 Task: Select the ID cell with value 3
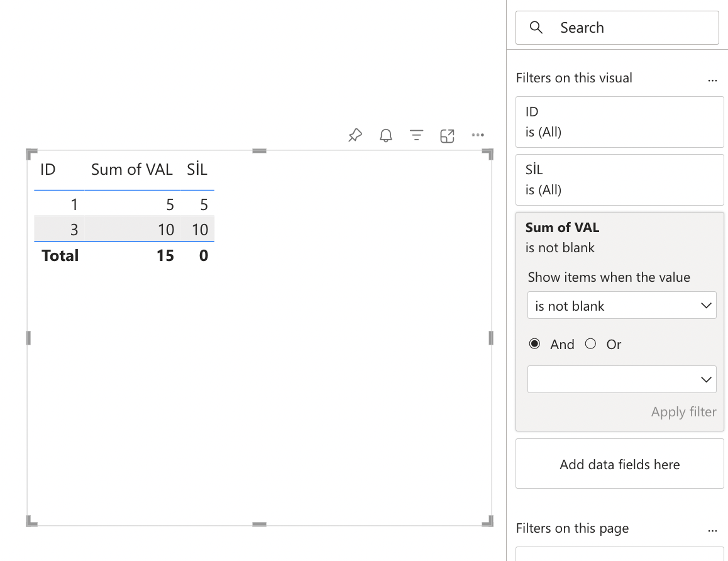[60, 230]
